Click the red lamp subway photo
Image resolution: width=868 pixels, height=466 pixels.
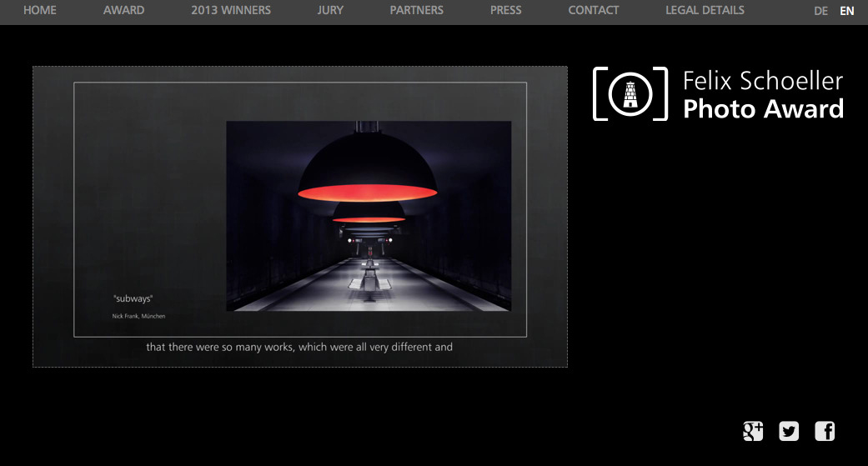[x=369, y=216]
